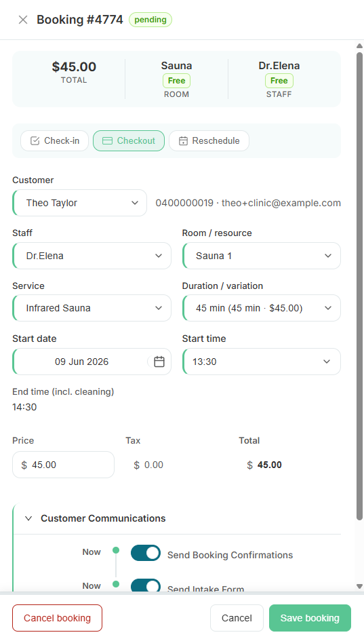364x639 pixels.
Task: Click the bold Total amount 45.00
Action: 270,465
